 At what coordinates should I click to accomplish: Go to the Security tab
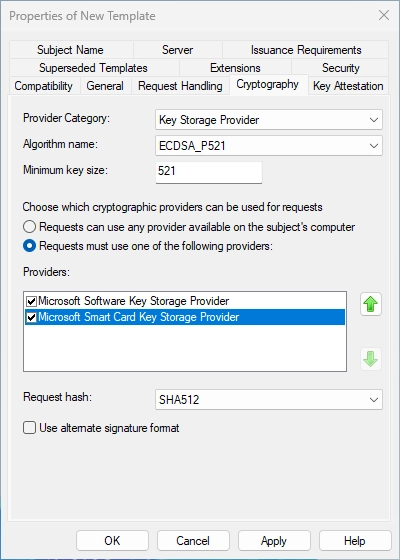point(340,68)
